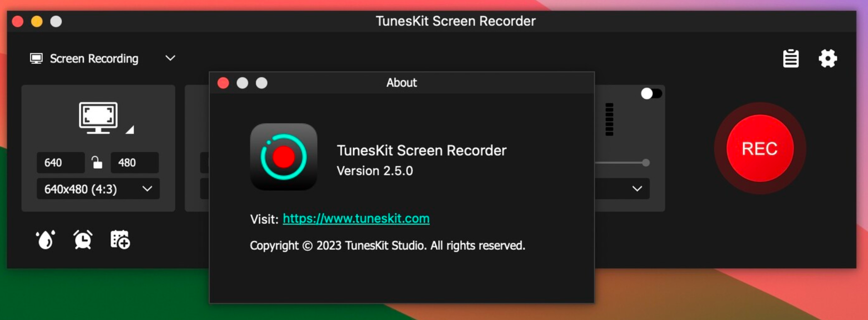The width and height of the screenshot is (868, 320).
Task: Click the copyright 2023 TunesKit Studio text
Action: click(x=388, y=245)
